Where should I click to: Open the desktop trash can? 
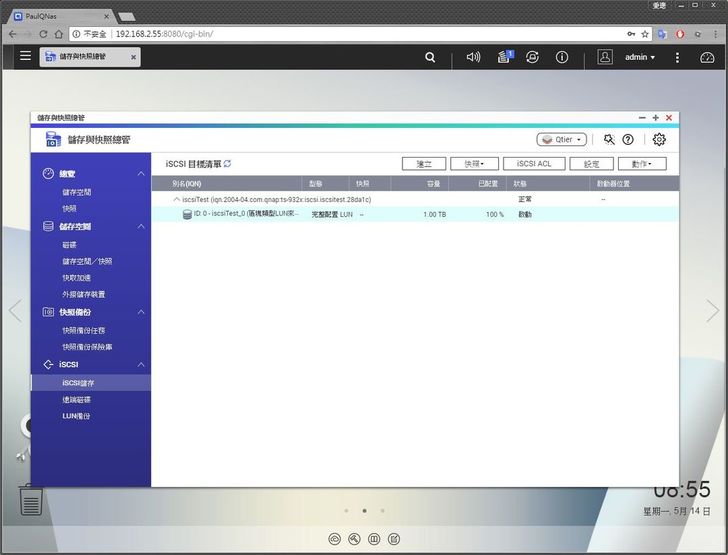[31, 499]
